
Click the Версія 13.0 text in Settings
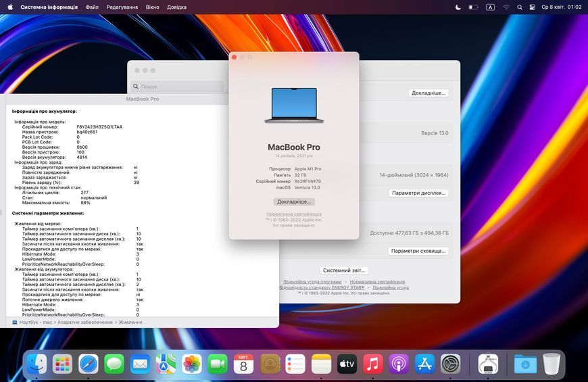pyautogui.click(x=435, y=133)
